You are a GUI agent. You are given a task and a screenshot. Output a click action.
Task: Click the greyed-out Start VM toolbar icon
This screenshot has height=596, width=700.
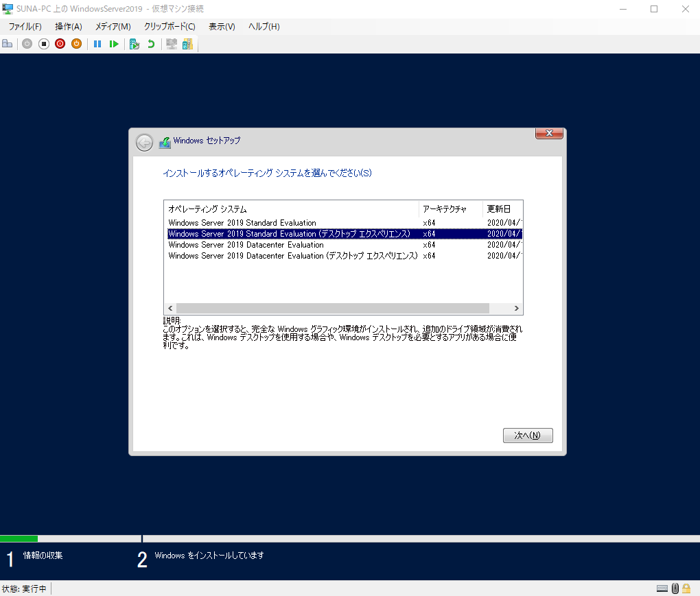27,44
